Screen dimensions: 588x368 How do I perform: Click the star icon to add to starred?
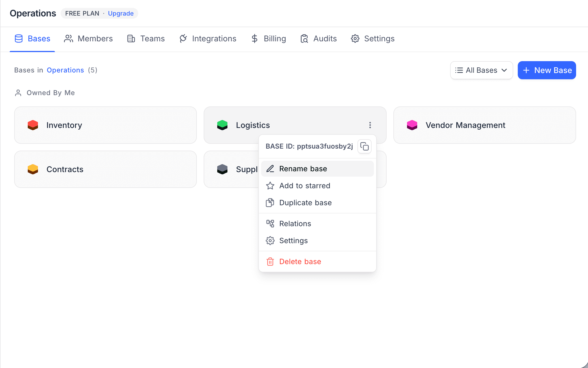coord(270,186)
